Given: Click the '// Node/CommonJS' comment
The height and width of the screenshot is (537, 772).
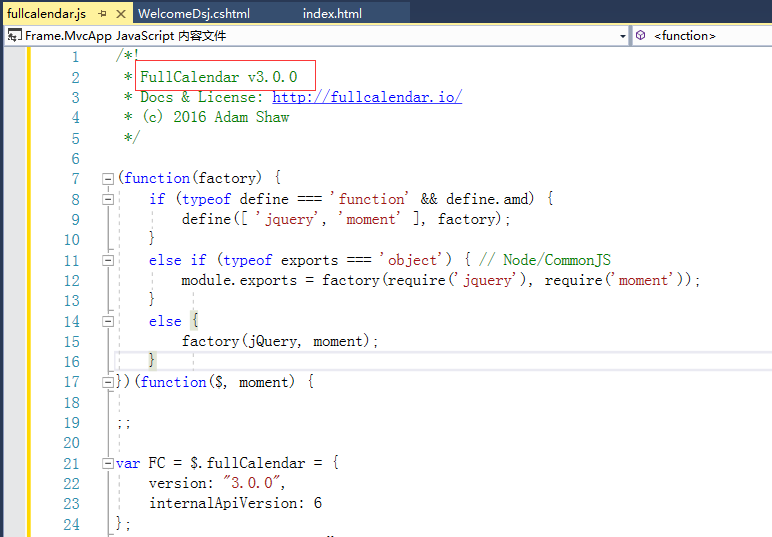Looking at the screenshot, I should point(545,260).
